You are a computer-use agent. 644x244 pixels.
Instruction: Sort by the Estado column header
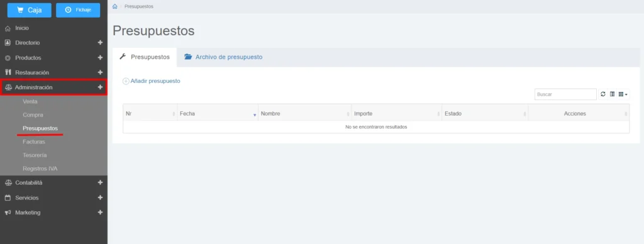[x=485, y=113]
